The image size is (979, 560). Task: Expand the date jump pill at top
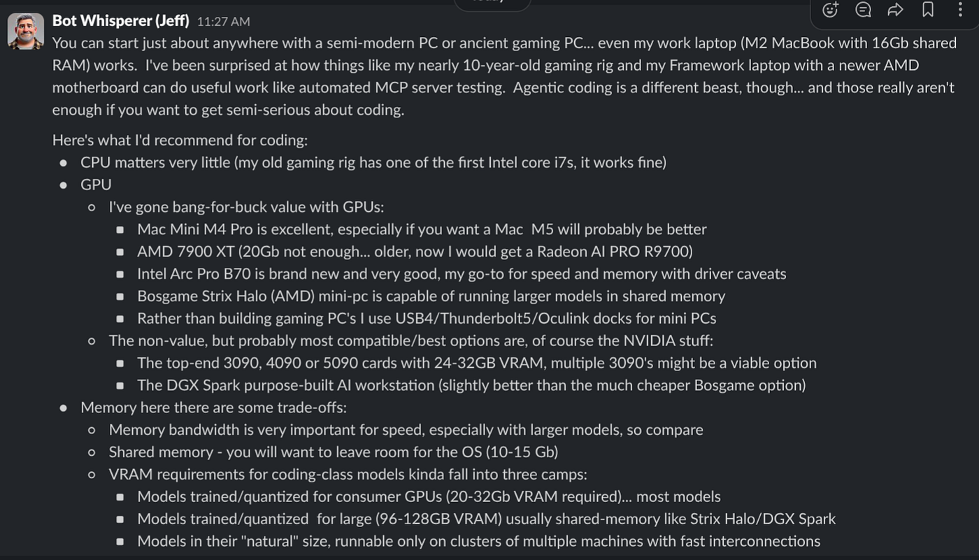click(x=489, y=3)
